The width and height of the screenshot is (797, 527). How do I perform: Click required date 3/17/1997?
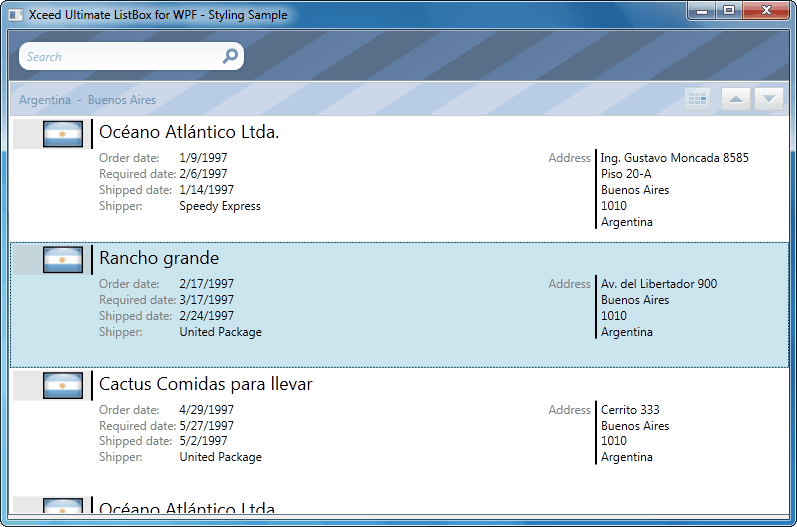(206, 300)
